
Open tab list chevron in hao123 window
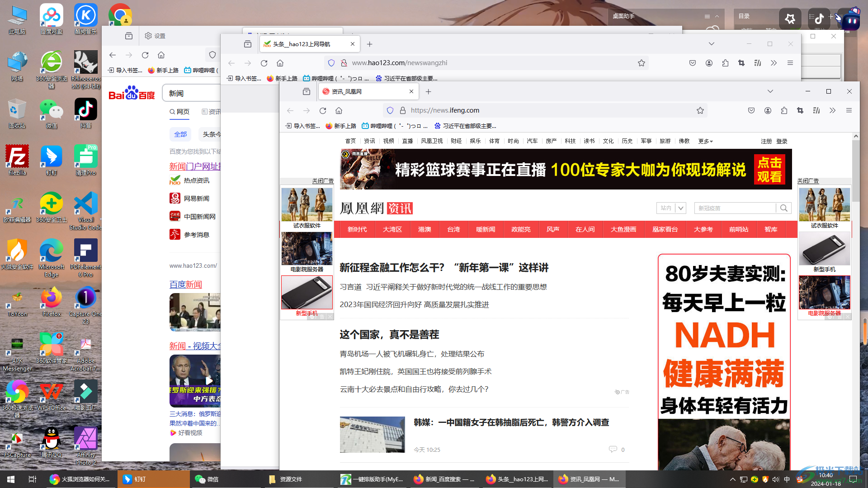tap(712, 44)
